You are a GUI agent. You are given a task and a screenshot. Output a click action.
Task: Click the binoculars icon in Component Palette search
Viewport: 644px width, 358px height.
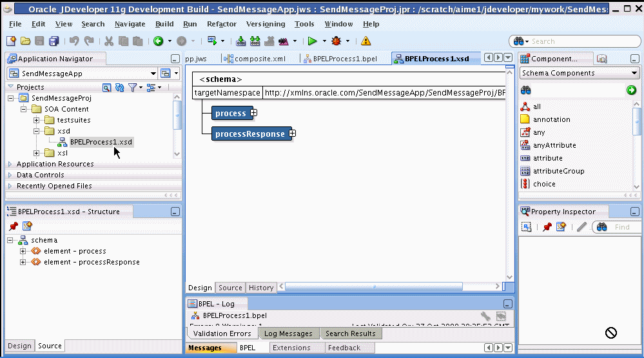coord(526,90)
